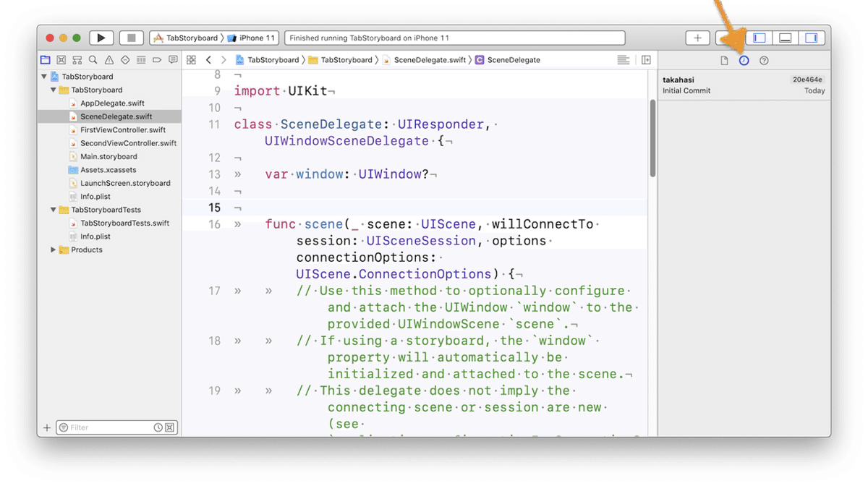Toggle the Inspectors panel

[x=811, y=38]
